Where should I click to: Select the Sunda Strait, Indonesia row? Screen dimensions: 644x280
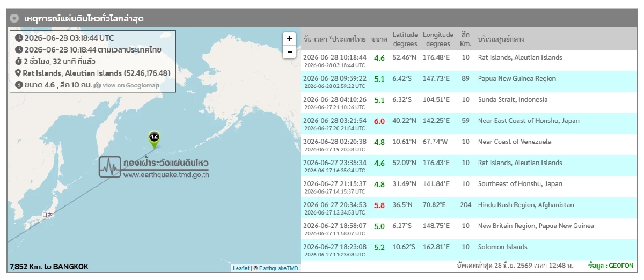pos(469,102)
